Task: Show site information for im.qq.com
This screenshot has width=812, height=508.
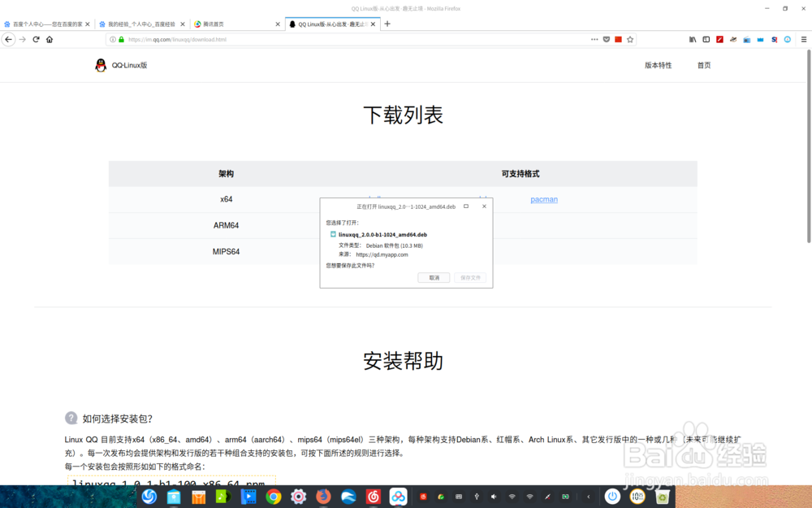Action: [x=112, y=39]
